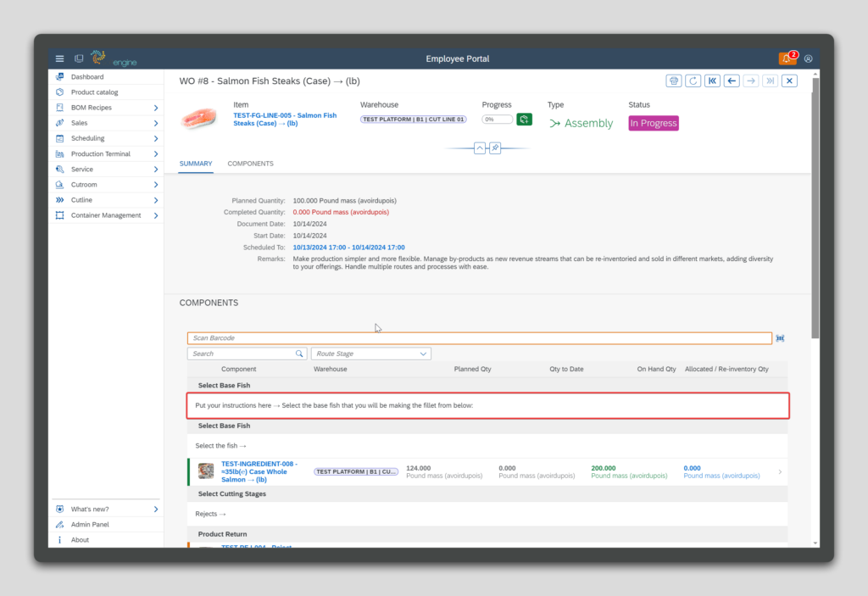Click the On Hand Qty column header
Viewport: 868px width, 596px height.
coord(656,369)
